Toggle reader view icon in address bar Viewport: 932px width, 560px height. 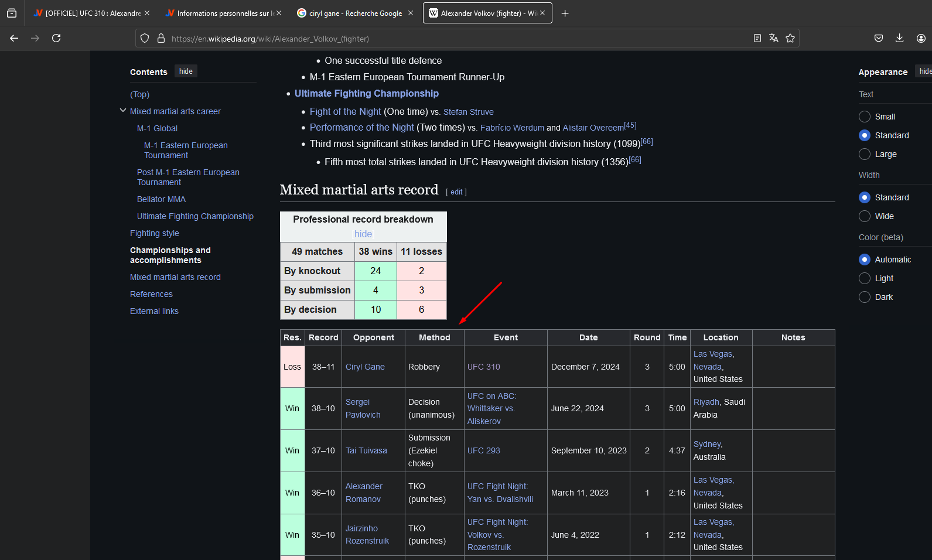[x=757, y=38]
